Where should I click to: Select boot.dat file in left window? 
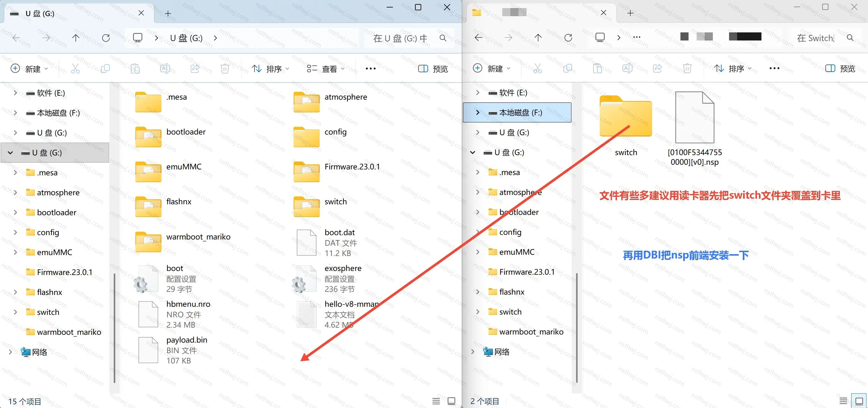[327, 243]
